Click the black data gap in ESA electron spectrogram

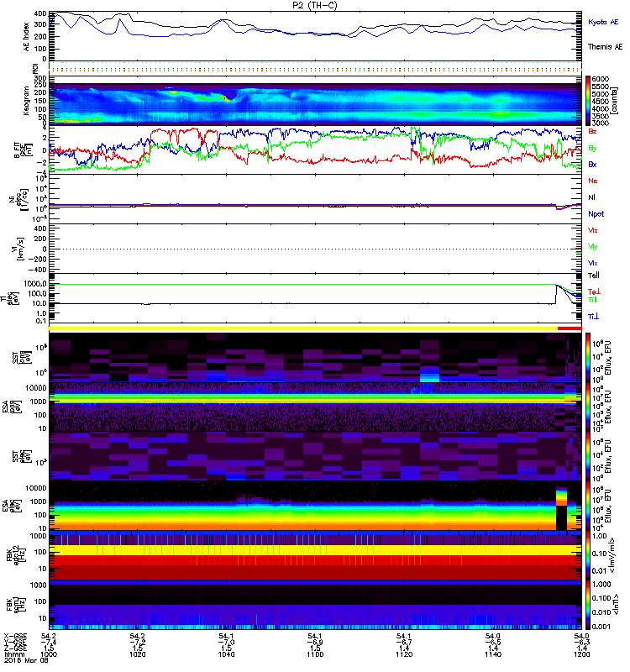click(561, 517)
